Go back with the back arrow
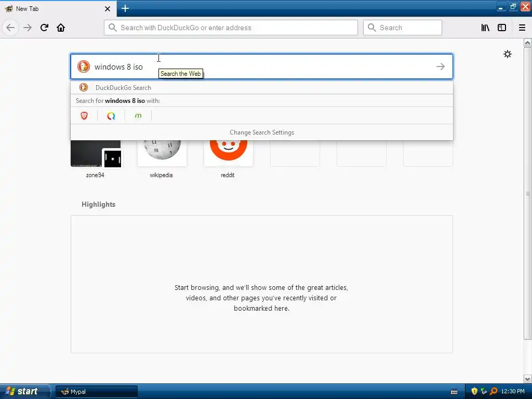Image resolution: width=532 pixels, height=399 pixels. click(10, 28)
